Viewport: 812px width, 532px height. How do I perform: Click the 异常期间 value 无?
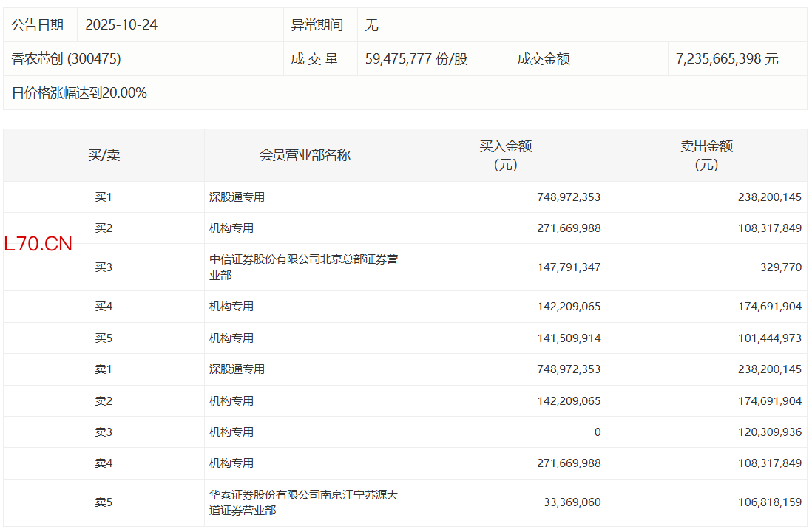371,25
